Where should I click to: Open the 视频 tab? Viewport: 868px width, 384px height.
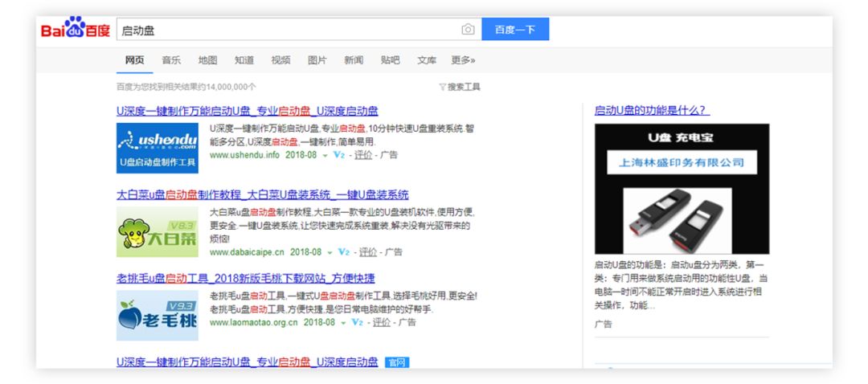pos(280,60)
